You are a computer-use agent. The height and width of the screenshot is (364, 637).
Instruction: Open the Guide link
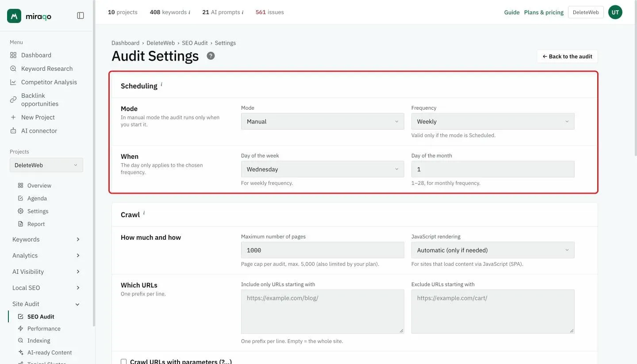click(x=512, y=12)
